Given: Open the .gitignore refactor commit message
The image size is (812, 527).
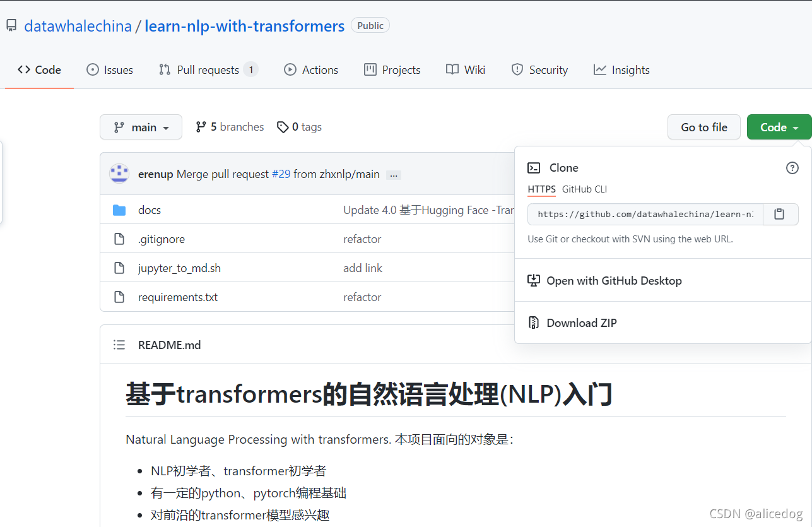Looking at the screenshot, I should [x=362, y=239].
